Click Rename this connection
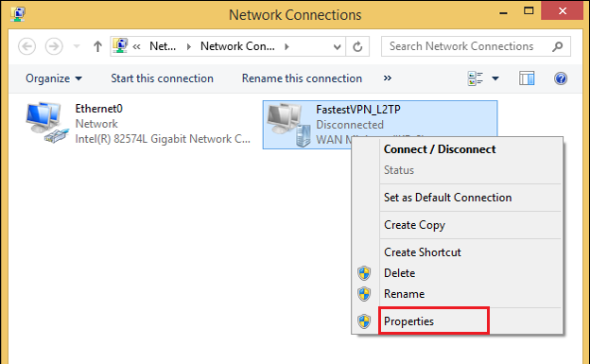 tap(302, 78)
